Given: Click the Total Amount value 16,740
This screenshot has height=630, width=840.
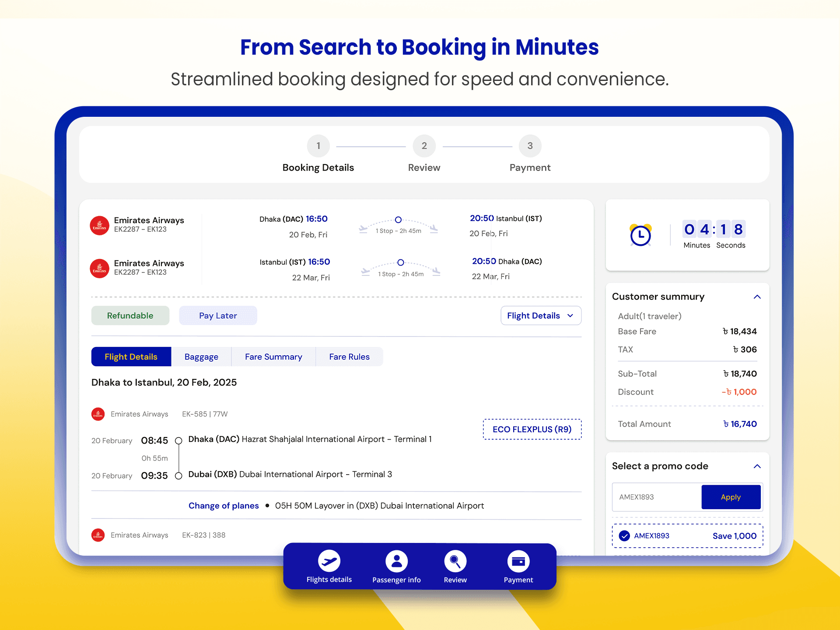Looking at the screenshot, I should [740, 424].
